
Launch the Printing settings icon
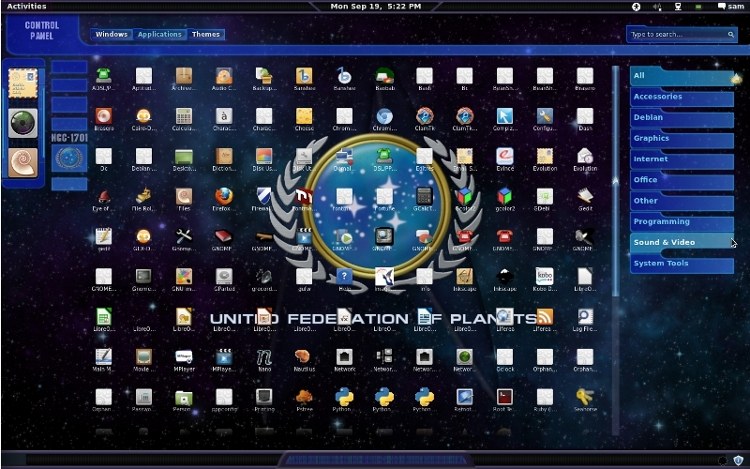tap(264, 397)
